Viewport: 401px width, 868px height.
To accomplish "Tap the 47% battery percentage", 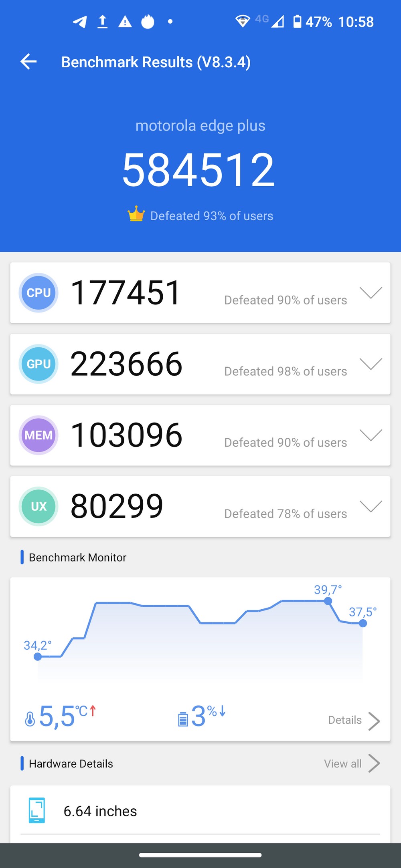I will pyautogui.click(x=319, y=22).
